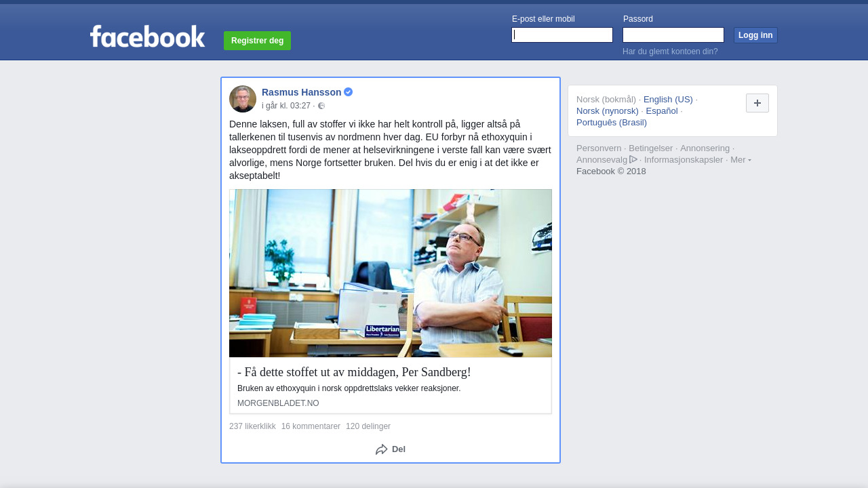Click the public globe privacy icon

[x=321, y=106]
